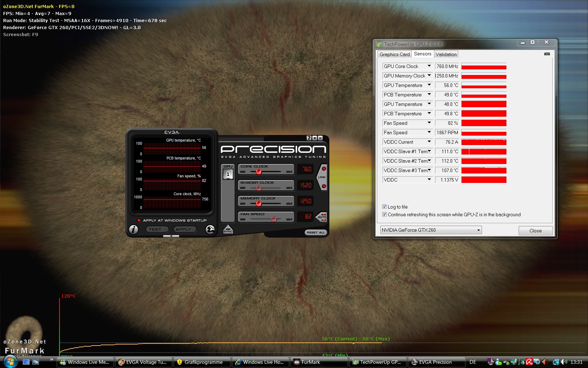This screenshot has height=368, width=588.
Task: Click the Windows Live Messenger tray icon
Action: tap(498, 362)
